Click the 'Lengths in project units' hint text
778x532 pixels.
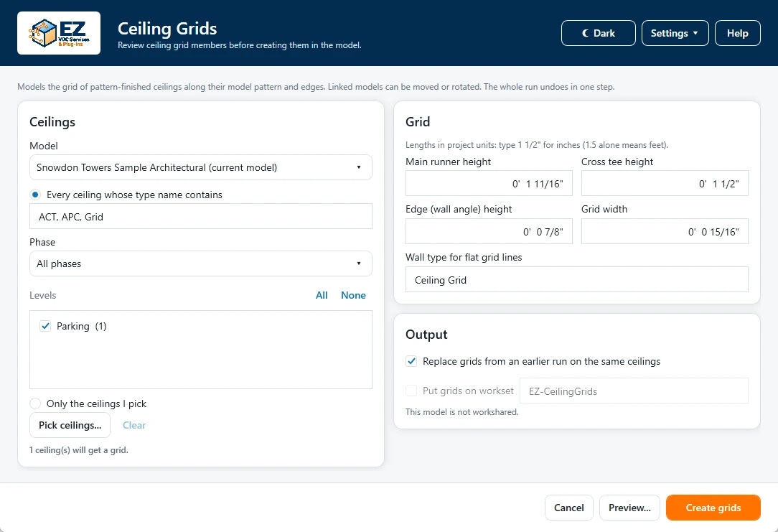537,145
